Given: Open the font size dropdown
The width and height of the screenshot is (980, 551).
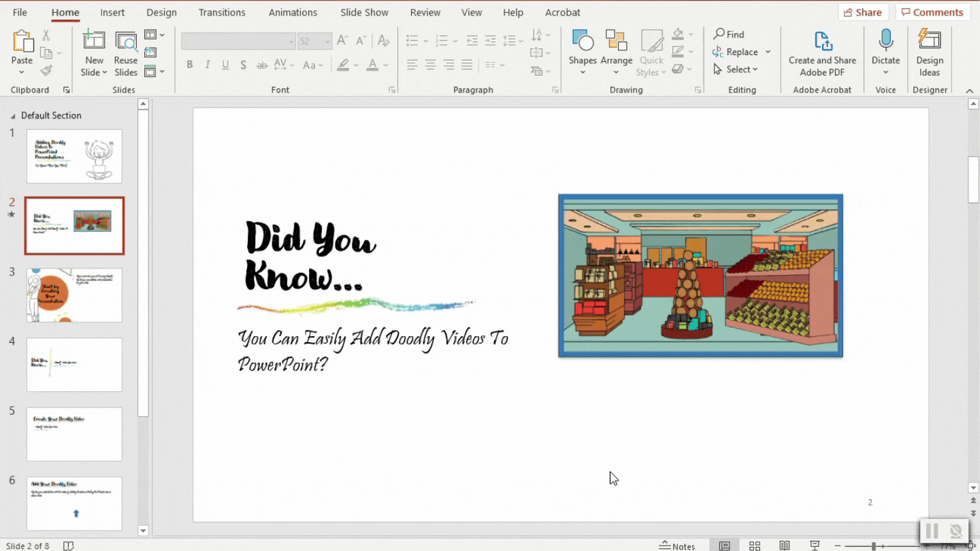Looking at the screenshot, I should [327, 41].
